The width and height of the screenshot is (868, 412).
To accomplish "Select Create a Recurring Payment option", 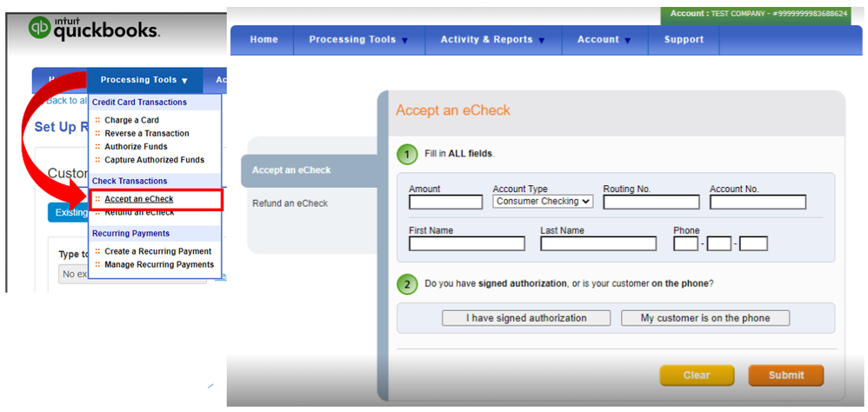I will [157, 251].
